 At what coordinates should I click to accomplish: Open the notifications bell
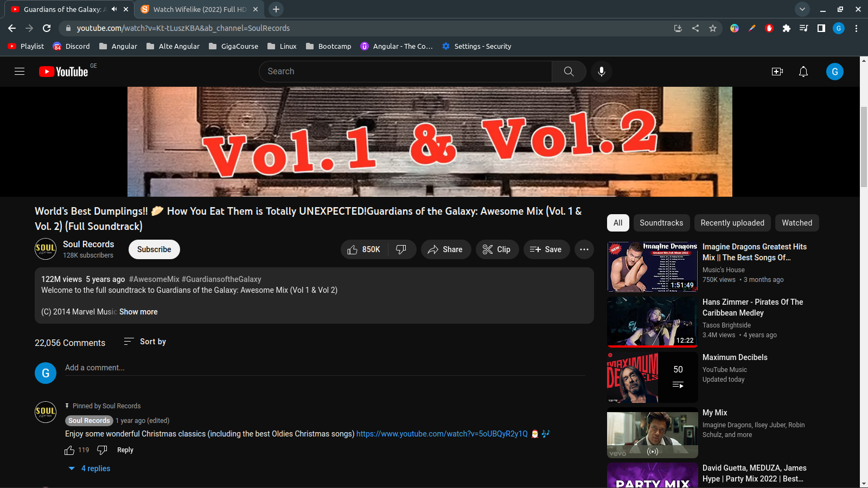point(803,72)
